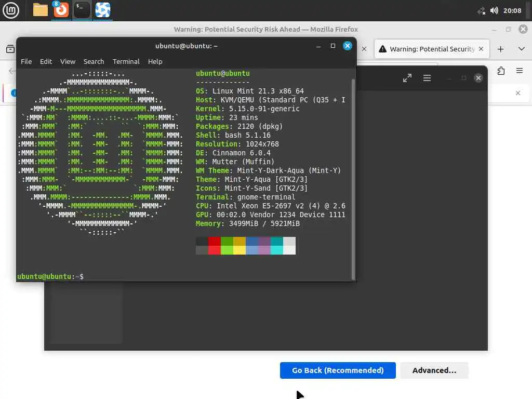This screenshot has width=532, height=399.
Task: Switch to Firefox in the panel
Action: [61, 10]
